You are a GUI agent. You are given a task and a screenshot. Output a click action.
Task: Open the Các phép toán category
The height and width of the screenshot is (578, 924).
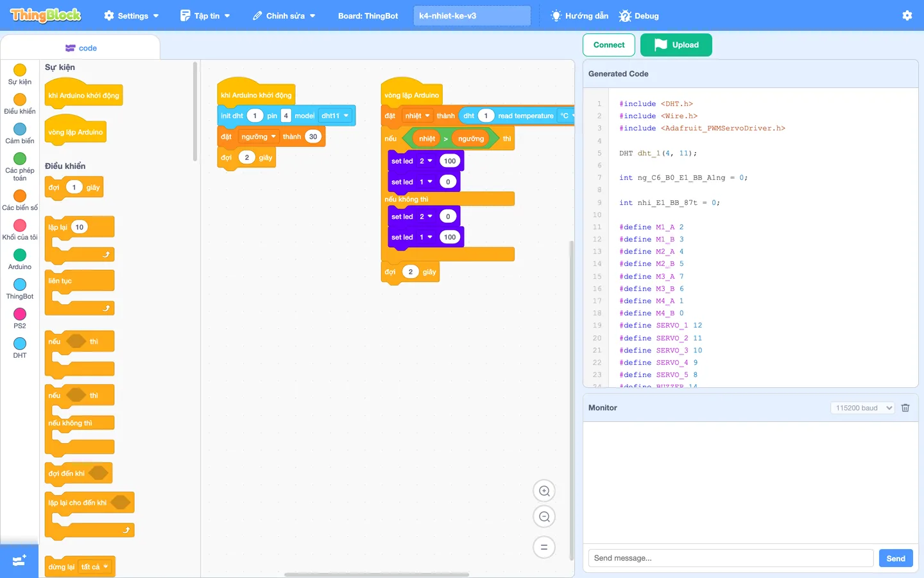20,167
